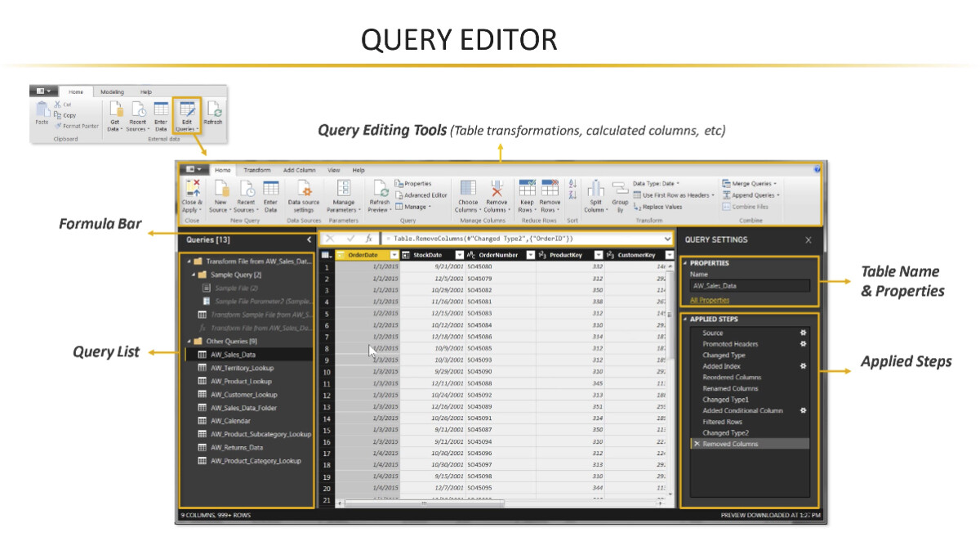Collapse the Queries pane
Screen dimensions: 980x550
click(x=308, y=240)
